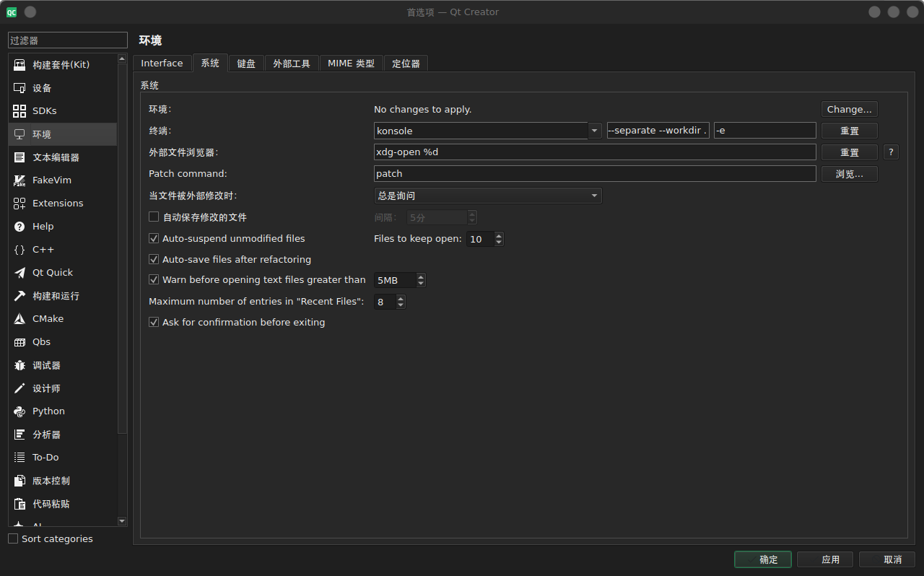Open the 代码粘贴 code pasting icon
The height and width of the screenshot is (576, 924).
coord(19,504)
